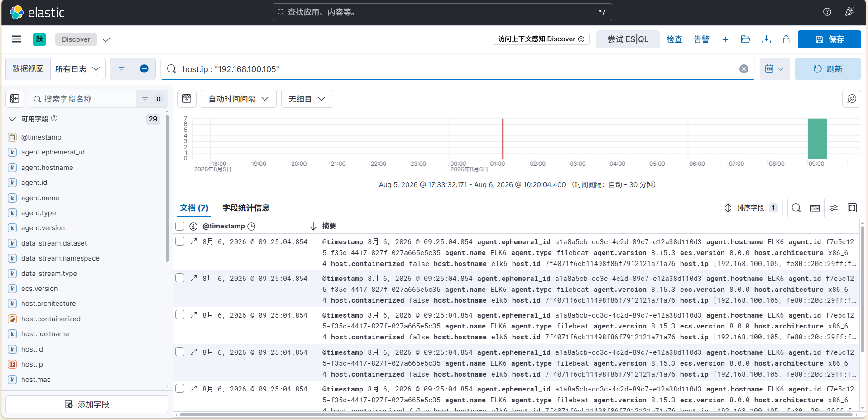Open the filter options icon
This screenshot has width=868, height=420.
point(121,69)
